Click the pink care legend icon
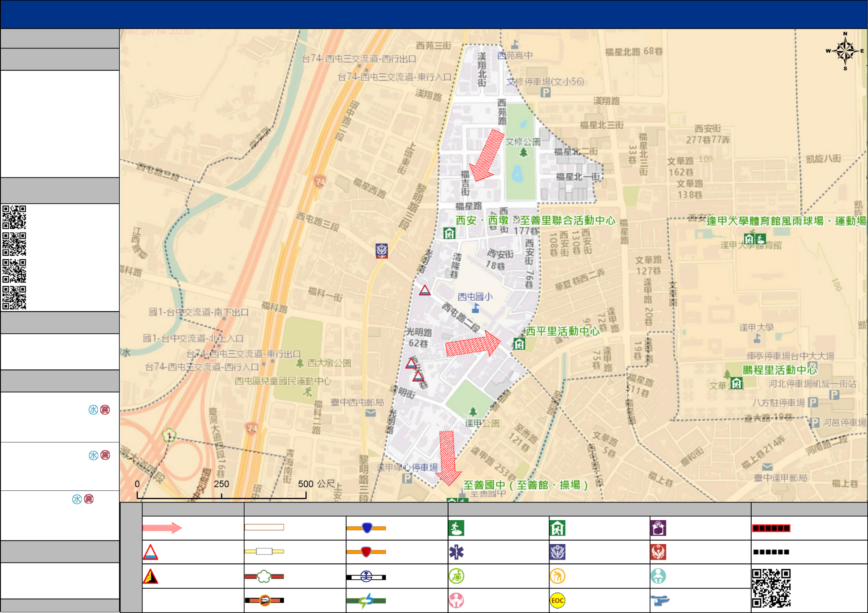The height and width of the screenshot is (613, 868). click(x=456, y=601)
